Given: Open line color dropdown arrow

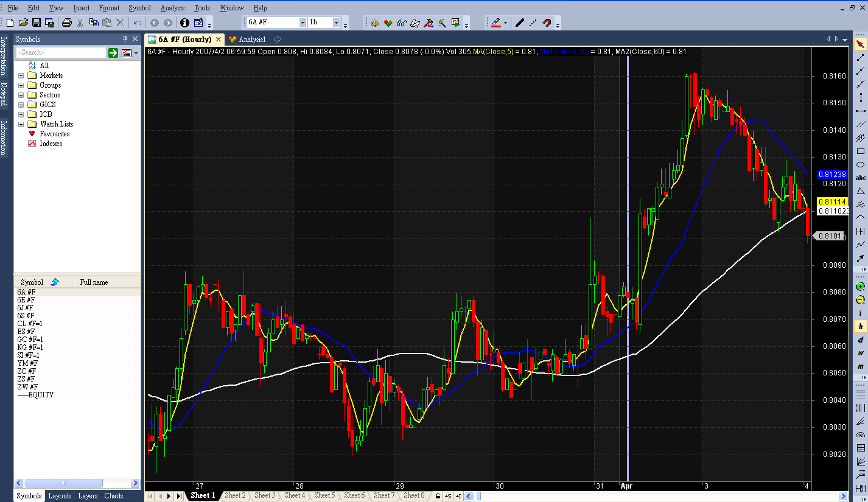Looking at the screenshot, I should [x=505, y=23].
